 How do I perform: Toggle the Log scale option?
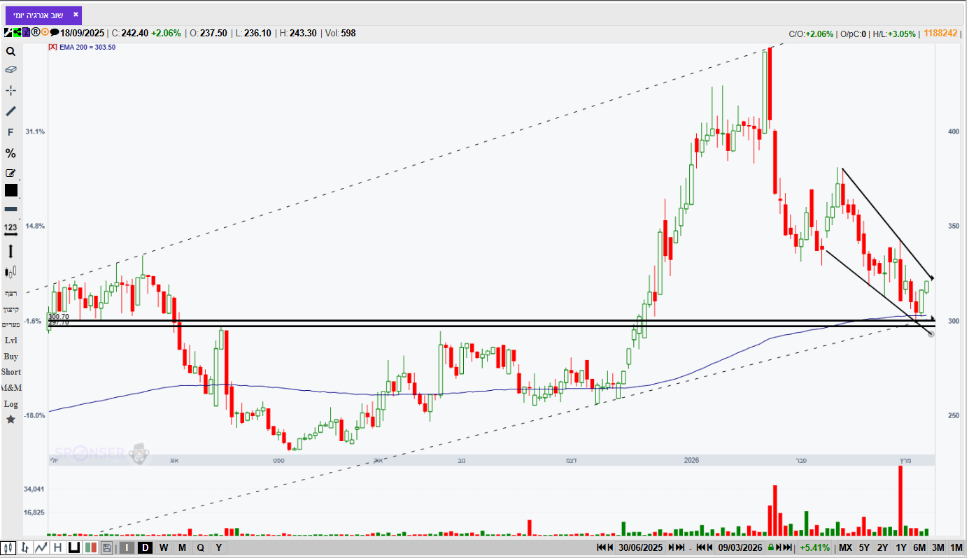point(10,404)
